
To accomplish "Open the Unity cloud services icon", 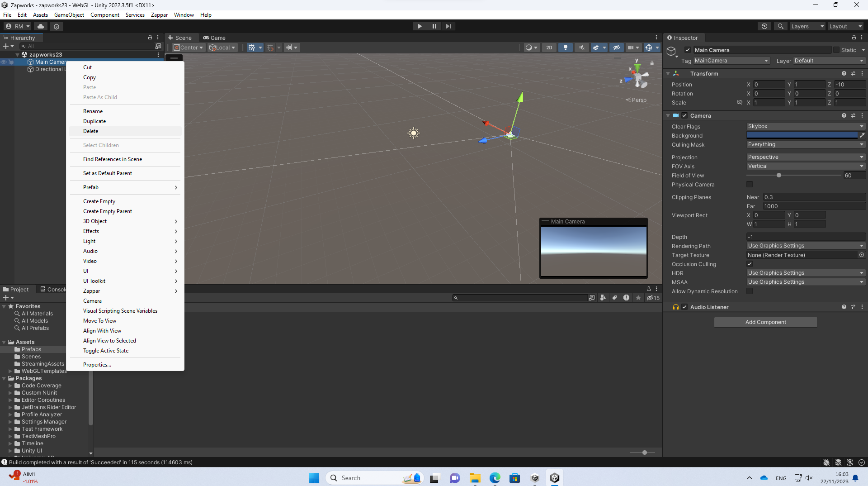I will (41, 26).
